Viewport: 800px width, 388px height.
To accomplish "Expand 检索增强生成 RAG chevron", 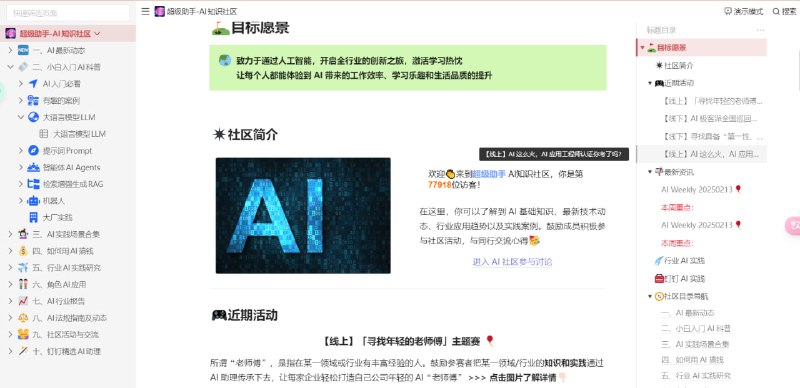I will coord(20,184).
